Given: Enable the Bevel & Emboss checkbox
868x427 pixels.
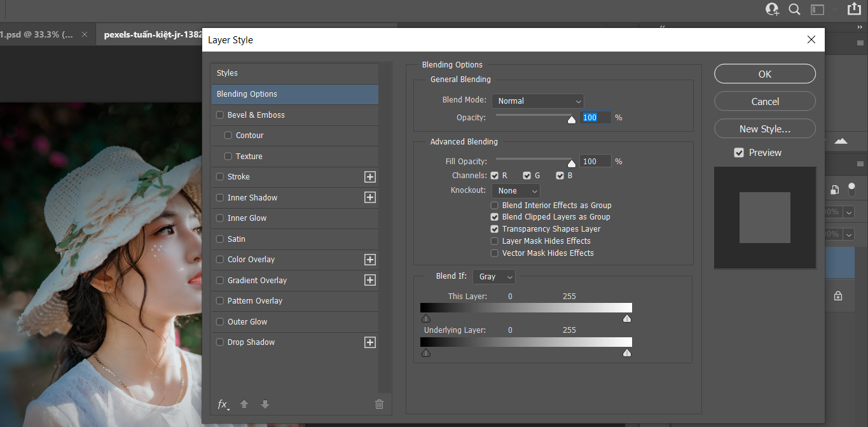Looking at the screenshot, I should pos(220,115).
